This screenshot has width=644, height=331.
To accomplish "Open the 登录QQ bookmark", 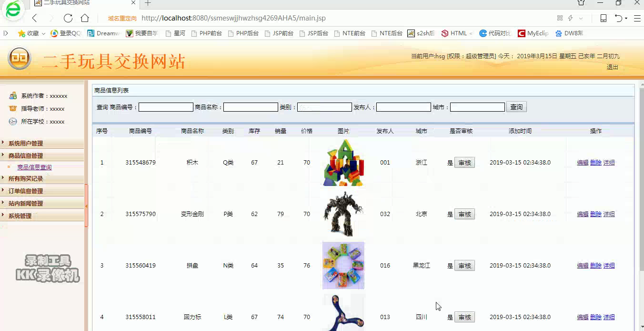I will [66, 33].
